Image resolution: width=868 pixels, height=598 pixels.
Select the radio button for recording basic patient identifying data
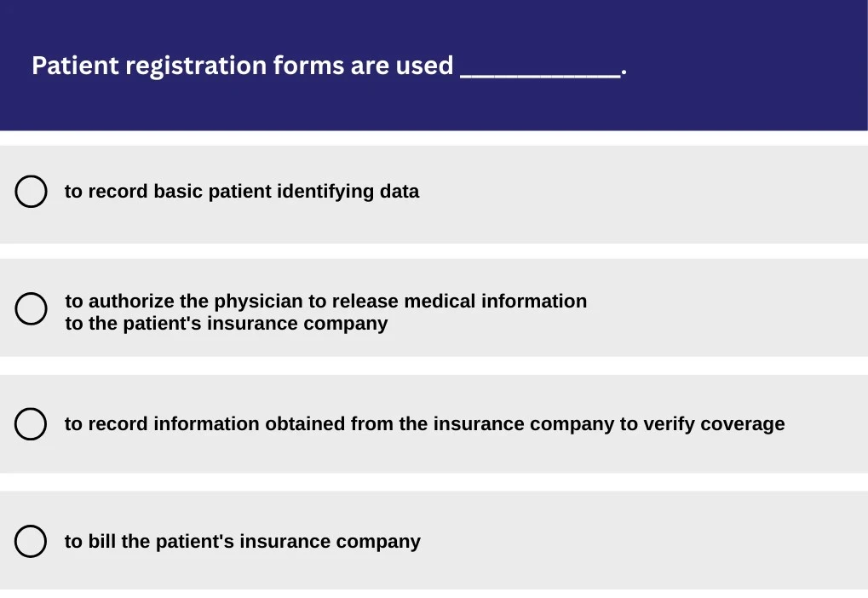tap(31, 192)
